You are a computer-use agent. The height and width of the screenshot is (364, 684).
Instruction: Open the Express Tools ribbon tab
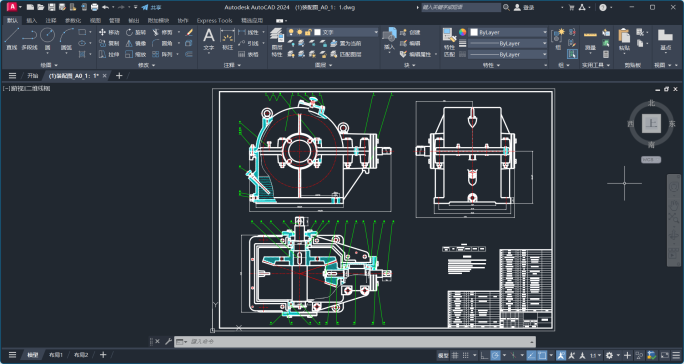tap(214, 21)
